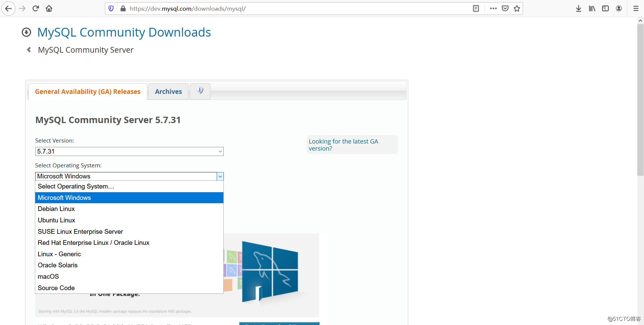The width and height of the screenshot is (644, 325).
Task: Open the library bookshelf icon
Action: tap(592, 8)
